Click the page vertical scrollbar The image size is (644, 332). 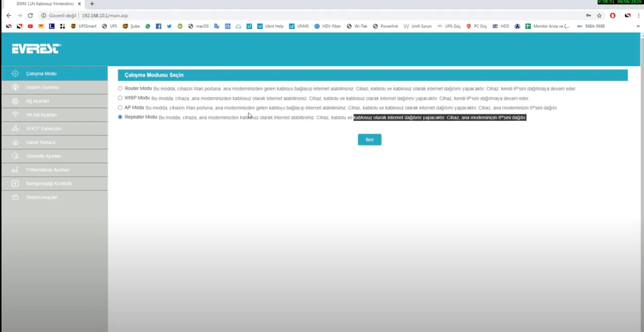[642, 183]
